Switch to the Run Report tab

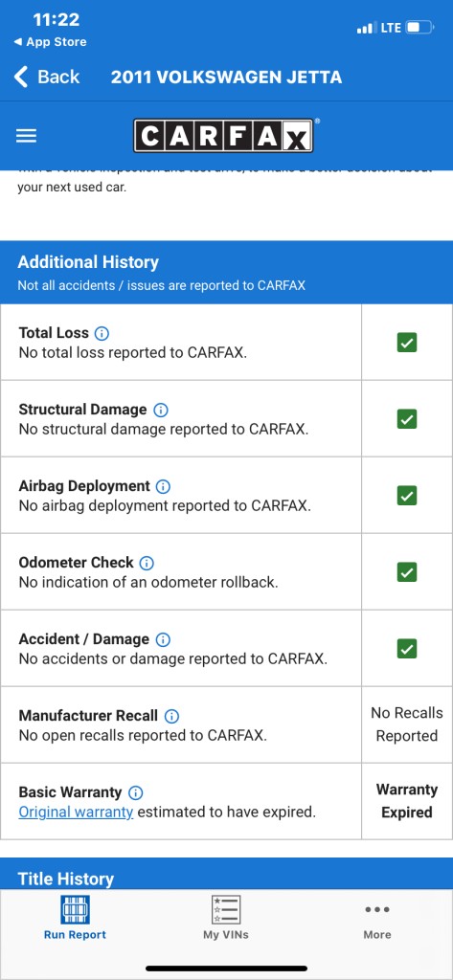(x=75, y=918)
